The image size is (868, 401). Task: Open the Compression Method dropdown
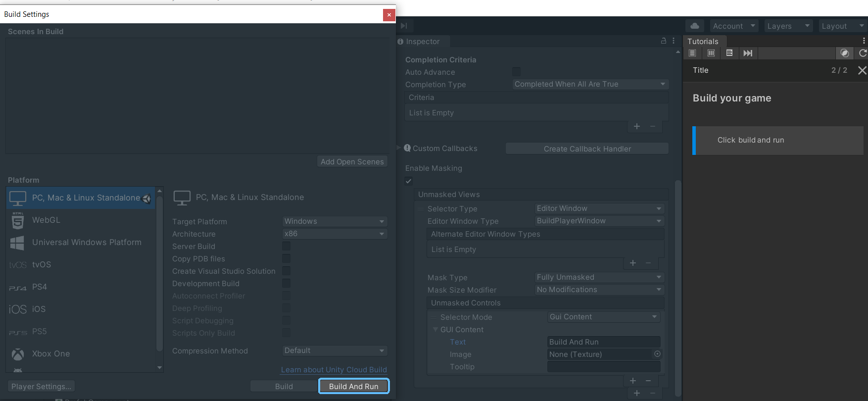click(335, 351)
